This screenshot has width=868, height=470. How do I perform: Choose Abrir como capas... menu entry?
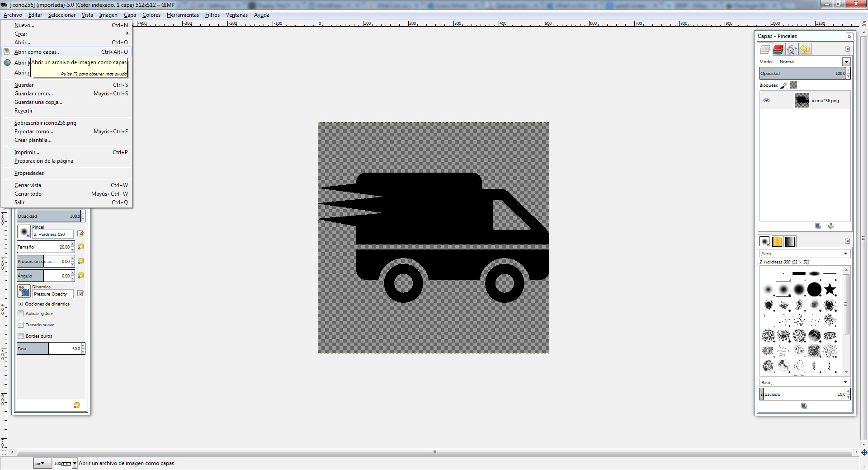click(66, 52)
